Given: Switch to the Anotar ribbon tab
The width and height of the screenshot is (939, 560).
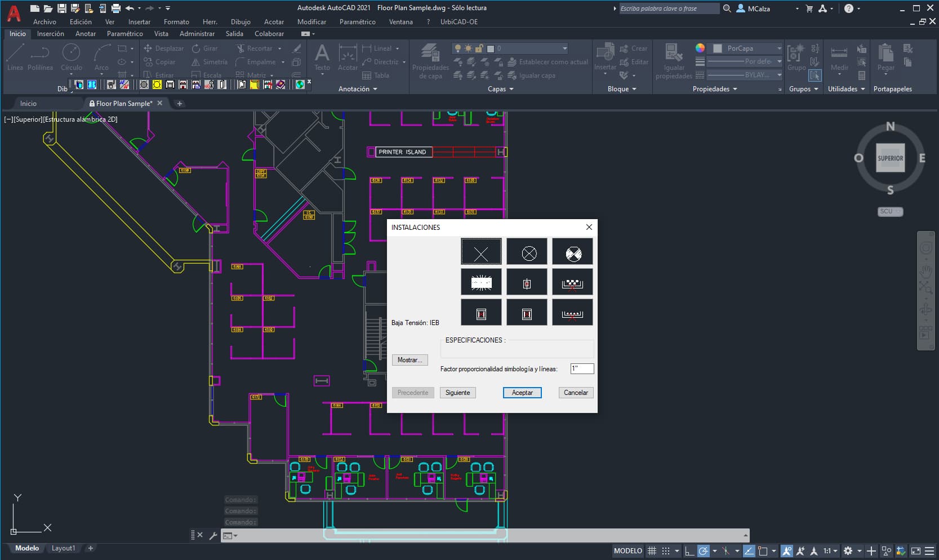Looking at the screenshot, I should (86, 34).
